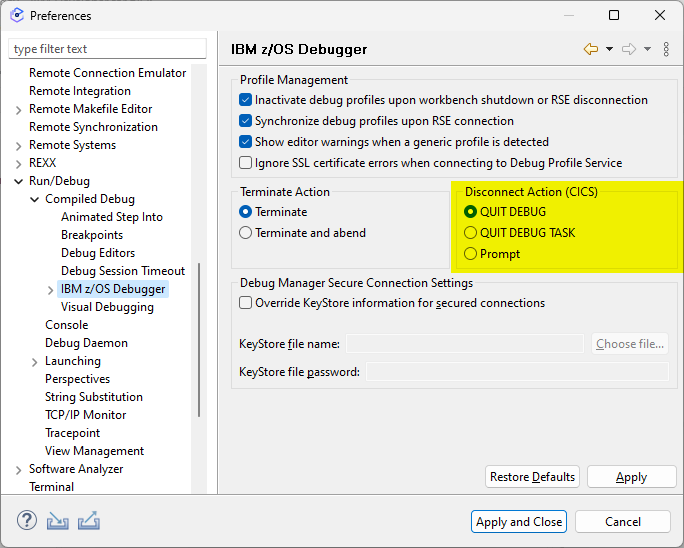Click the type filter text field
Image resolution: width=684 pixels, height=548 pixels.
click(x=107, y=48)
